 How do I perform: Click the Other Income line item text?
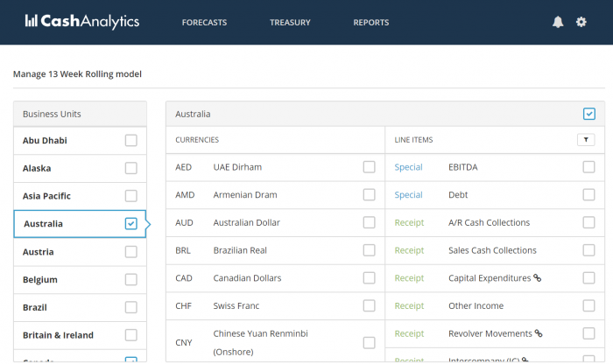[476, 305]
